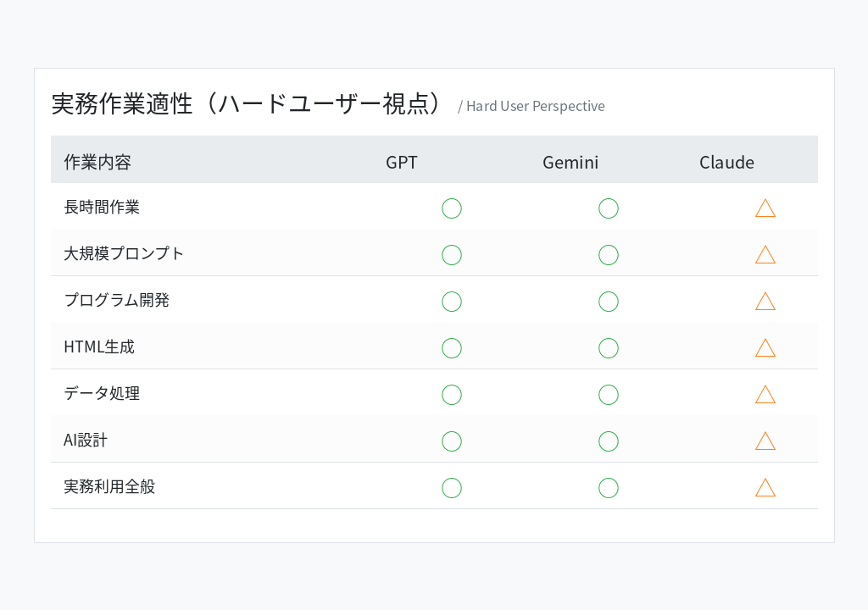Click Gemini circle for 実務利用全般
Viewport: 868px width, 610px height.
coord(609,488)
